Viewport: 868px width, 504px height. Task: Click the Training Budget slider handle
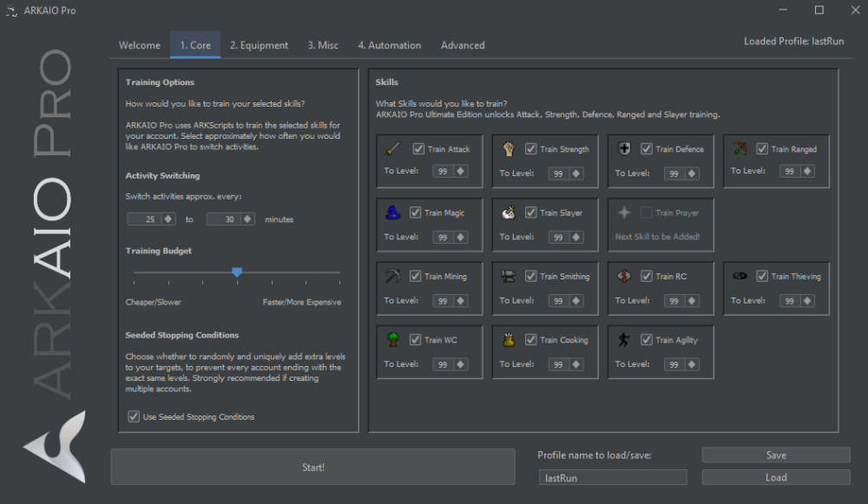click(237, 272)
